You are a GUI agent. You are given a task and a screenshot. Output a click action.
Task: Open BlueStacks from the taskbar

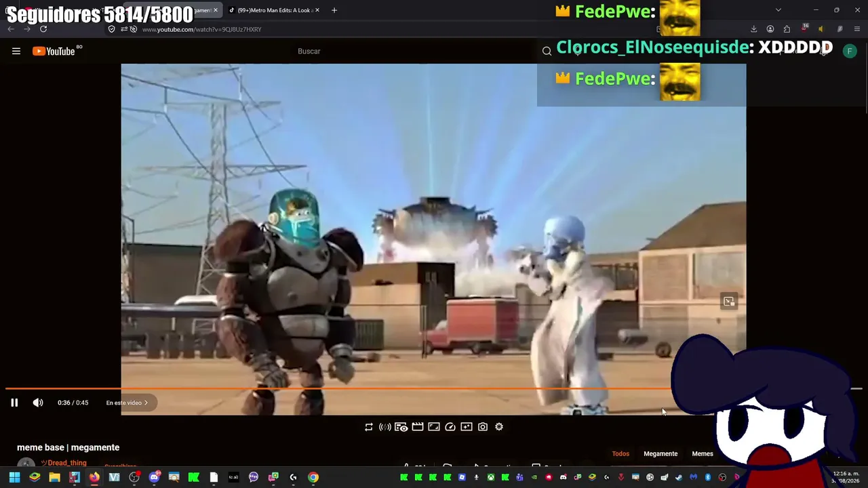tap(35, 477)
